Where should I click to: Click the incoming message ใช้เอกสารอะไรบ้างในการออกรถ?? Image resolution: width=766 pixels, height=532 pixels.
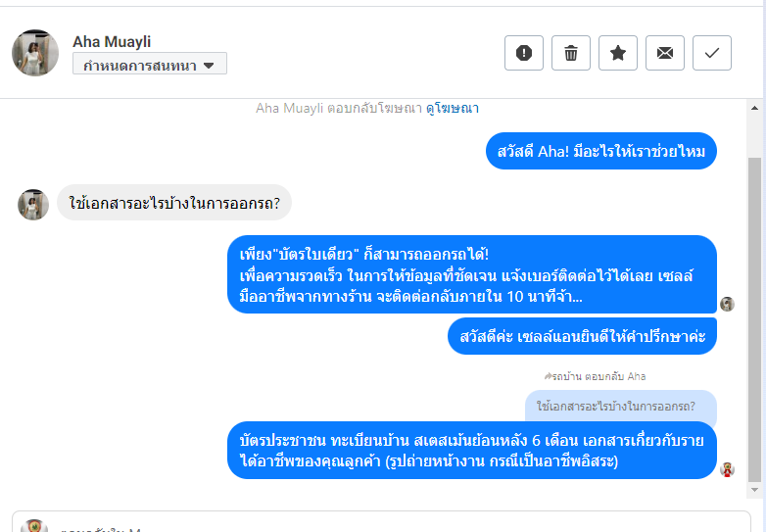(174, 203)
